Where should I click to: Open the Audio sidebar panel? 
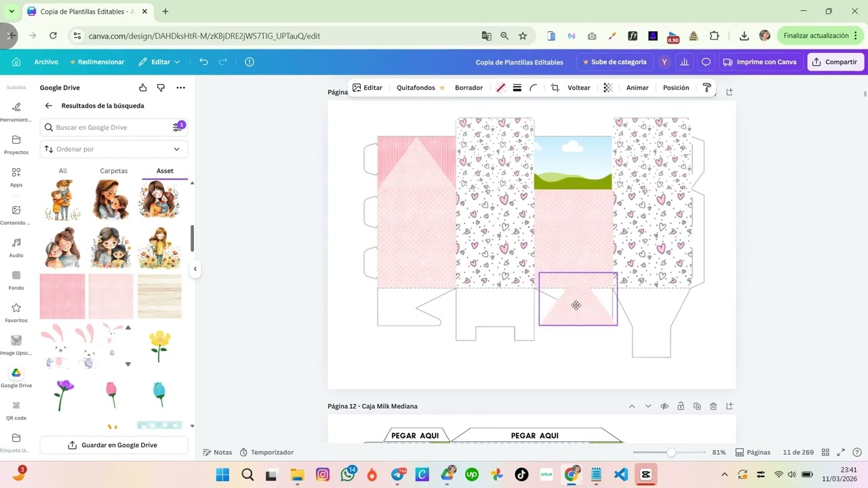click(16, 247)
